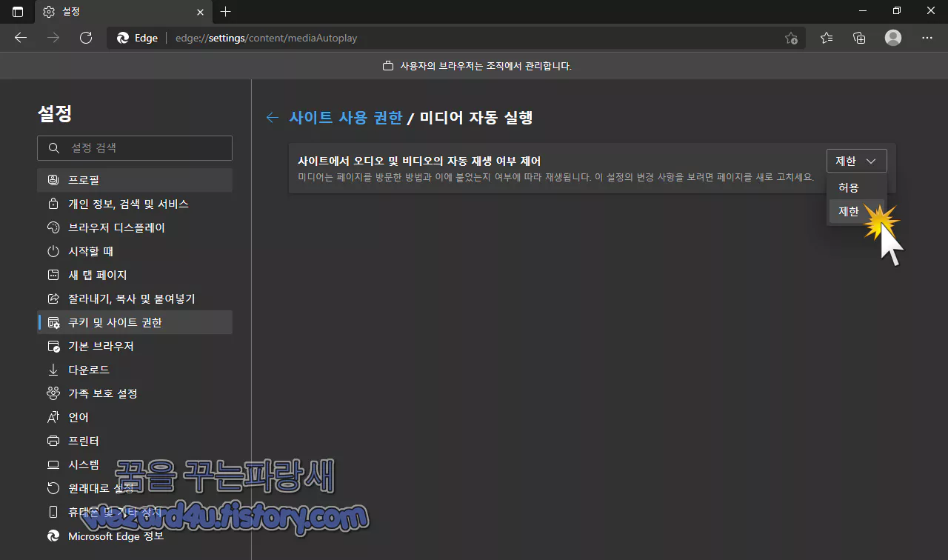Open Microsoft Edge 정보 page
This screenshot has width=948, height=560.
coord(114,536)
